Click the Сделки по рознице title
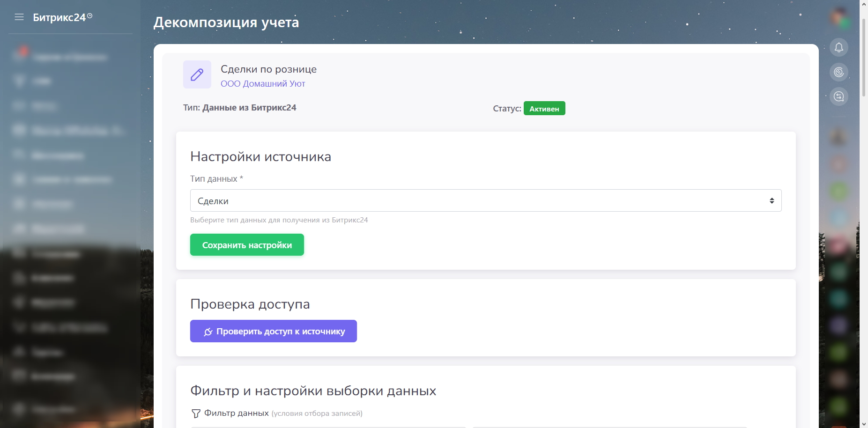The image size is (868, 428). (x=268, y=69)
